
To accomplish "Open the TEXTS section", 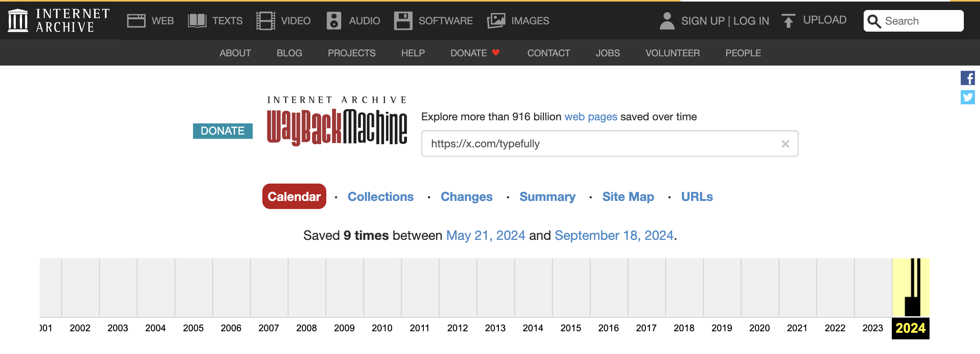I will (228, 21).
